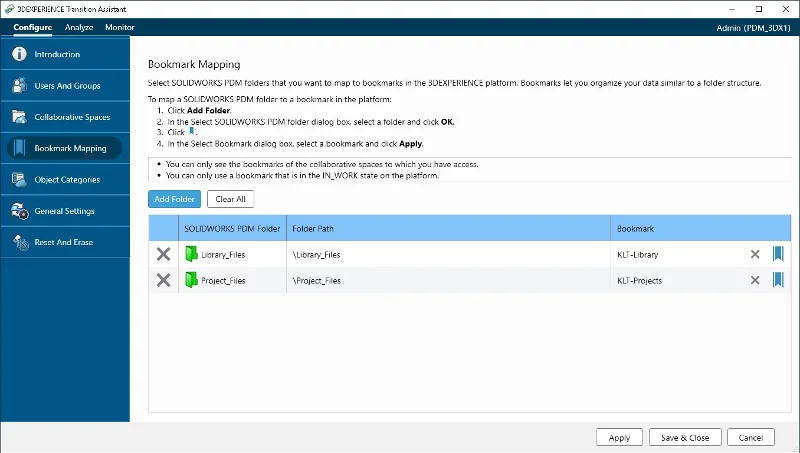Click the green Project_Files folder icon
800x453 pixels.
point(192,280)
